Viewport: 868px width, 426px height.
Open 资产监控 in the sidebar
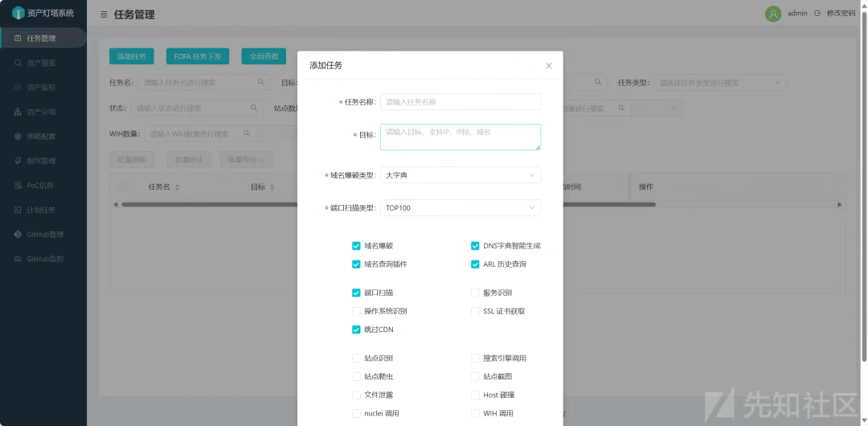[x=43, y=87]
